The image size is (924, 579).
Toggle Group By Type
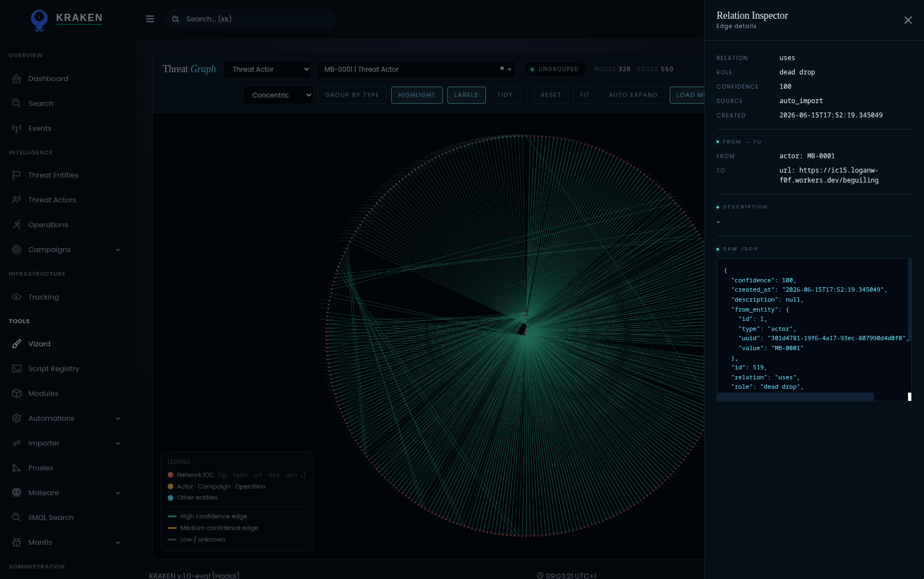tap(352, 95)
